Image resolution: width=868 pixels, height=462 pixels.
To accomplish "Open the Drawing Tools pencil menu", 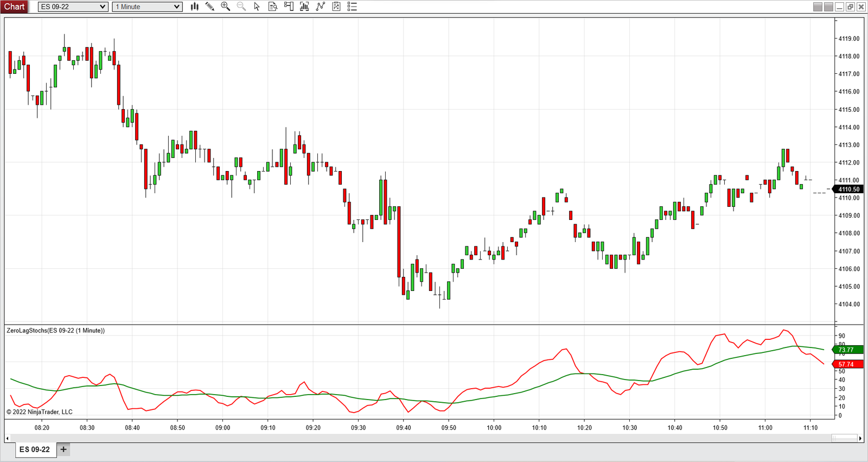I will tap(210, 7).
